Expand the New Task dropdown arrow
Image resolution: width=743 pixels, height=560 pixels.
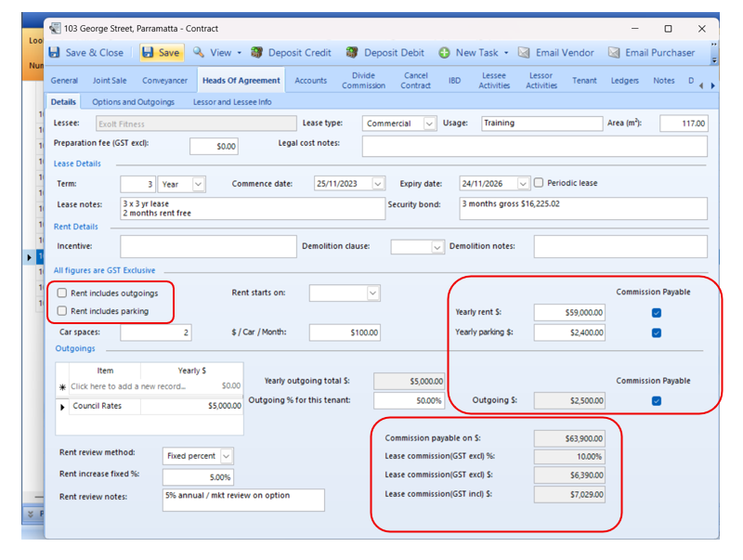pos(506,53)
